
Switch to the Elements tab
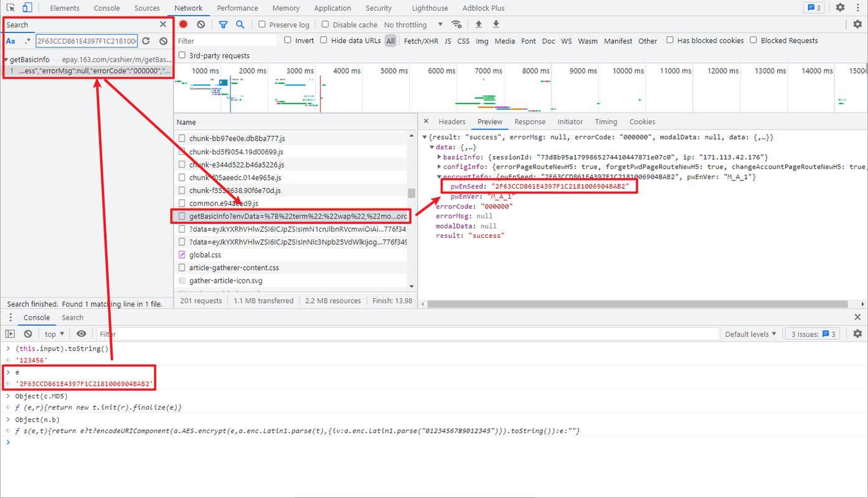[65, 8]
